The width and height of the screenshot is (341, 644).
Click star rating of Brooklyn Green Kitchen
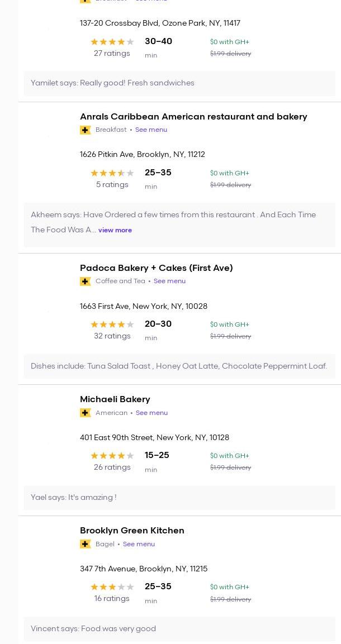[x=112, y=587]
